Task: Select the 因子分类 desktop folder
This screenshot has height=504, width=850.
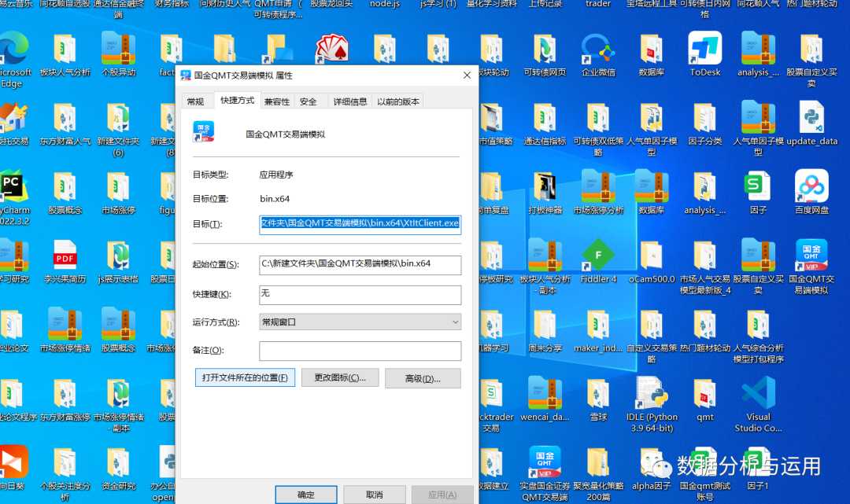Action: click(x=704, y=124)
